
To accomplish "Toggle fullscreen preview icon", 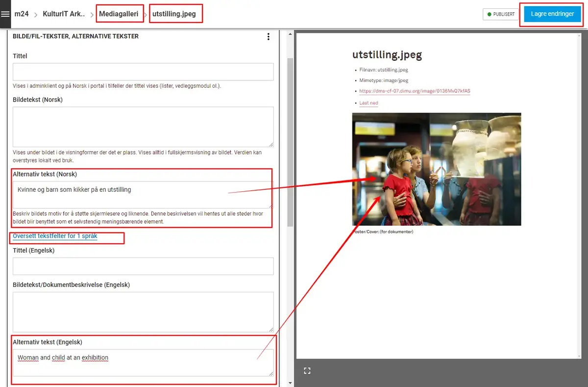I will click(x=307, y=371).
